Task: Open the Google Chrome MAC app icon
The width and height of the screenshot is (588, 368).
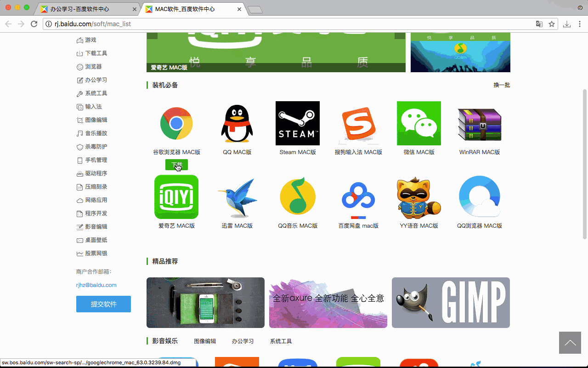Action: point(176,123)
